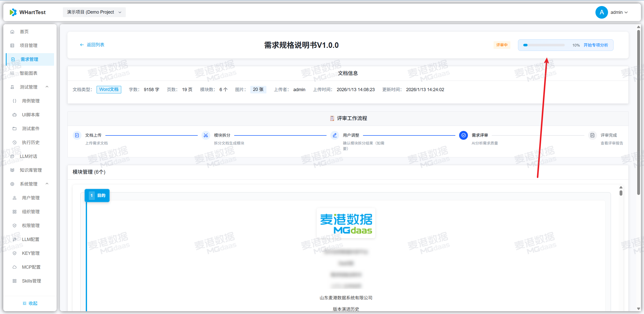The image size is (644, 314).
Task: Click the module split scissors step icon
Action: pos(206,135)
